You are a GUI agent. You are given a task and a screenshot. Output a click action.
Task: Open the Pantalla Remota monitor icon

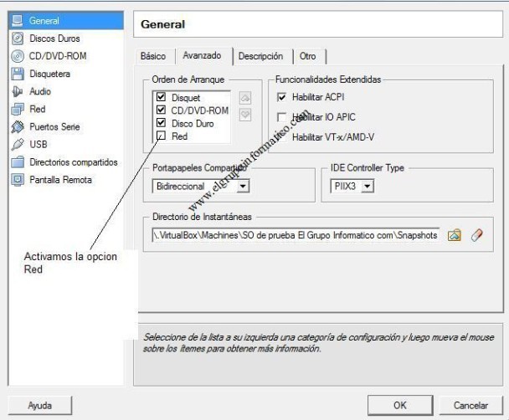click(x=18, y=180)
